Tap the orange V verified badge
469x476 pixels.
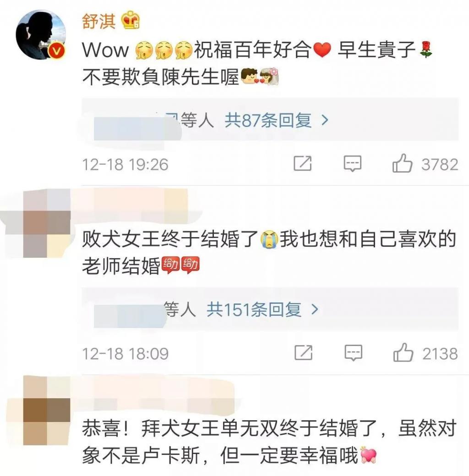pyautogui.click(x=56, y=51)
